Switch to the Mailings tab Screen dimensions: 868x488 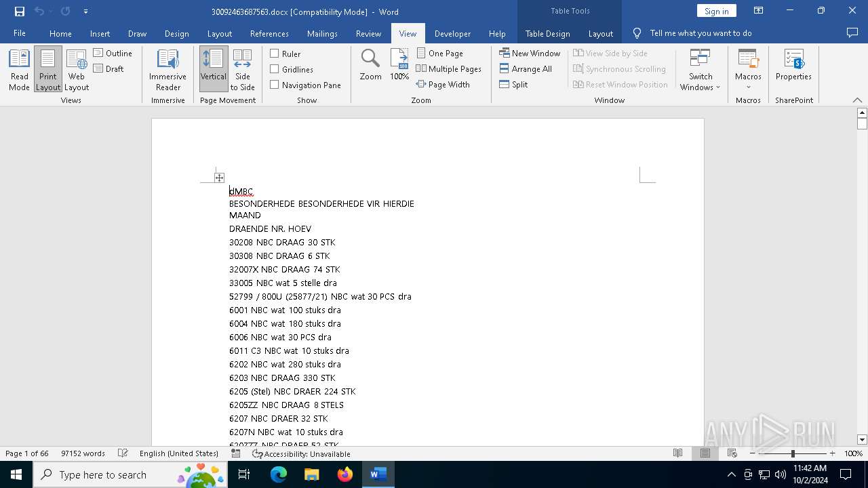point(322,33)
